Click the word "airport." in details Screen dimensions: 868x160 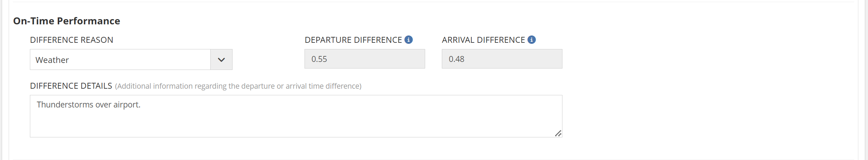127,105
